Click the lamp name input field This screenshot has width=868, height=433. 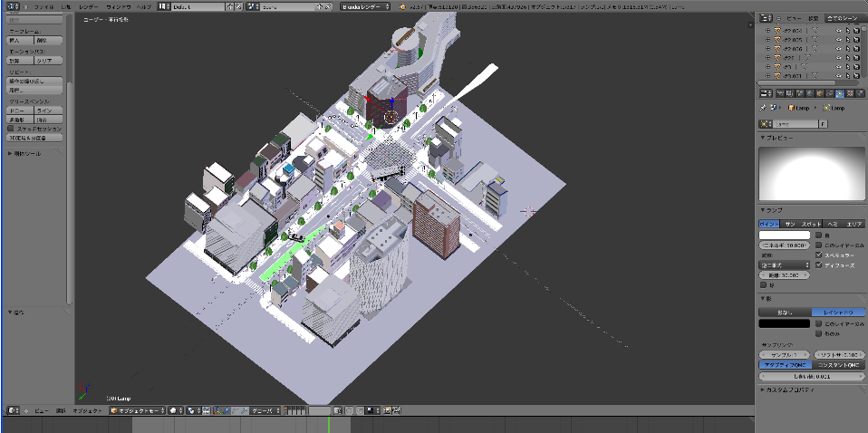795,123
